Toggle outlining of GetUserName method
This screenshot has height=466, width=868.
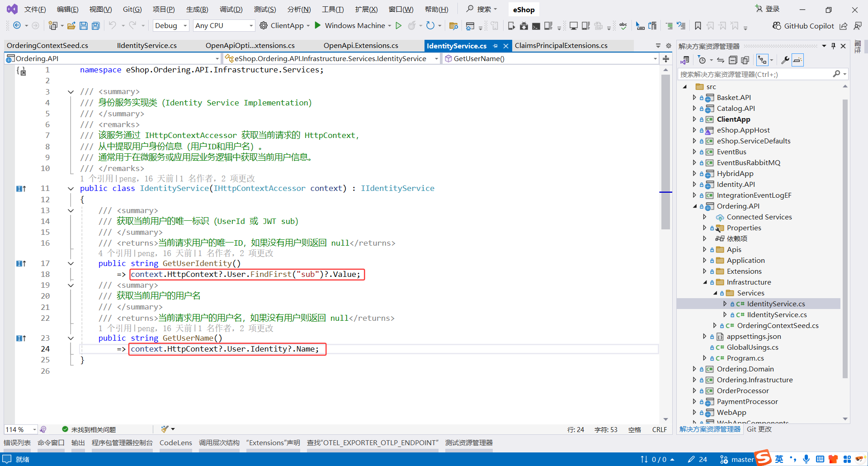[x=71, y=338]
